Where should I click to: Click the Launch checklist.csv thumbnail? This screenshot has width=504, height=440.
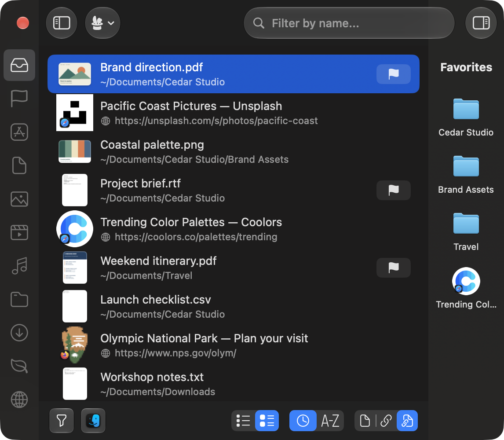[75, 306]
